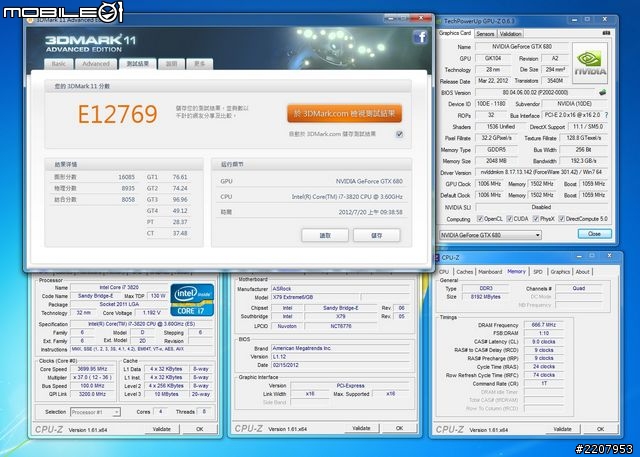Open the SPD tab in CPU-Z

pyautogui.click(x=538, y=272)
